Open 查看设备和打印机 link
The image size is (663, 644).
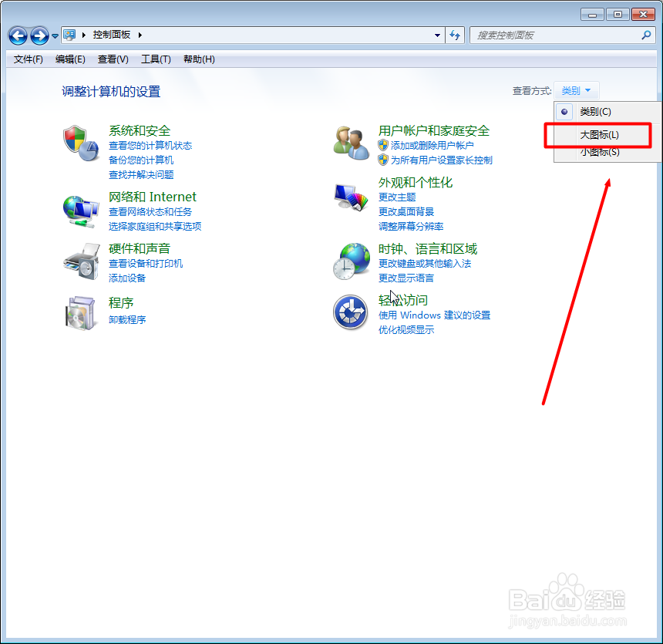146,263
